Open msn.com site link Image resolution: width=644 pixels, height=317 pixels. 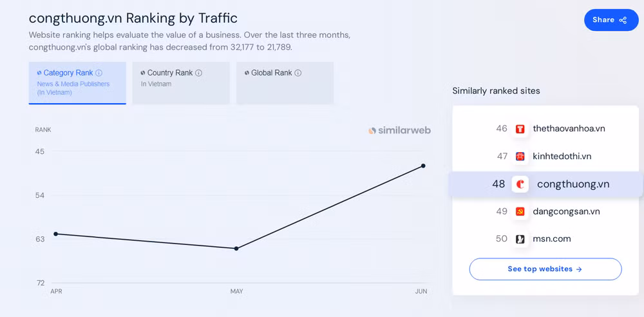[x=552, y=239]
